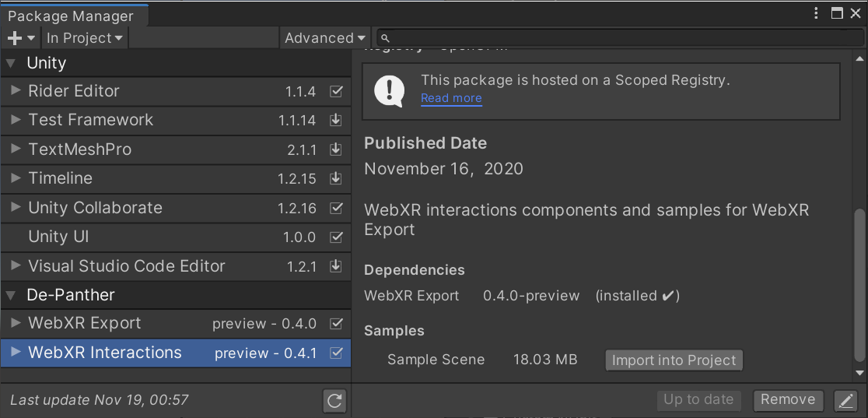Screen dimensions: 868x418
Task: Import Sample Scene into project
Action: [674, 360]
